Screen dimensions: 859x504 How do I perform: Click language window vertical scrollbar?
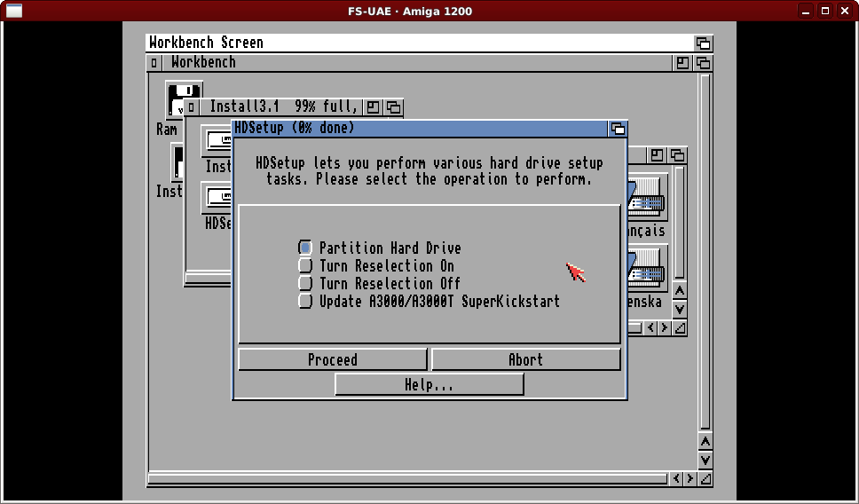680,223
